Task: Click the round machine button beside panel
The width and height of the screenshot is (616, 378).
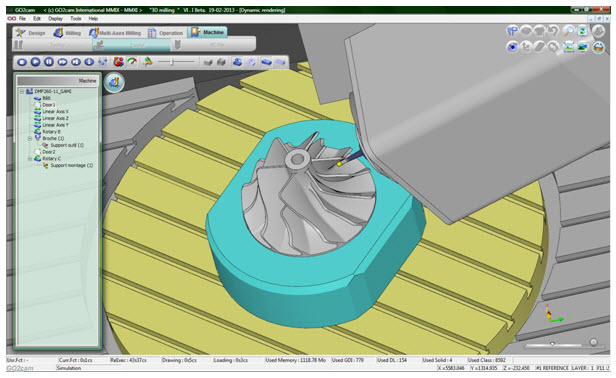Action: click(114, 83)
